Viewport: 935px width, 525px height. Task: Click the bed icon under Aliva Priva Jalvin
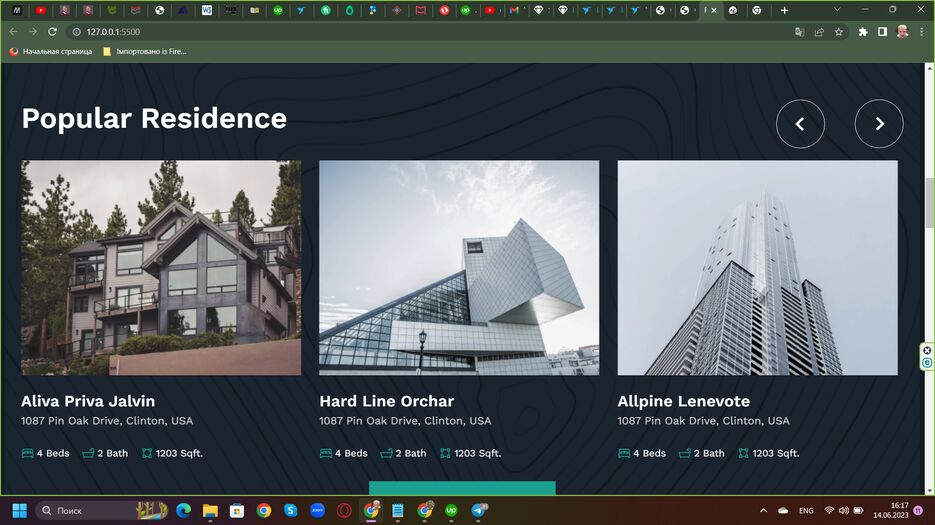coord(27,453)
